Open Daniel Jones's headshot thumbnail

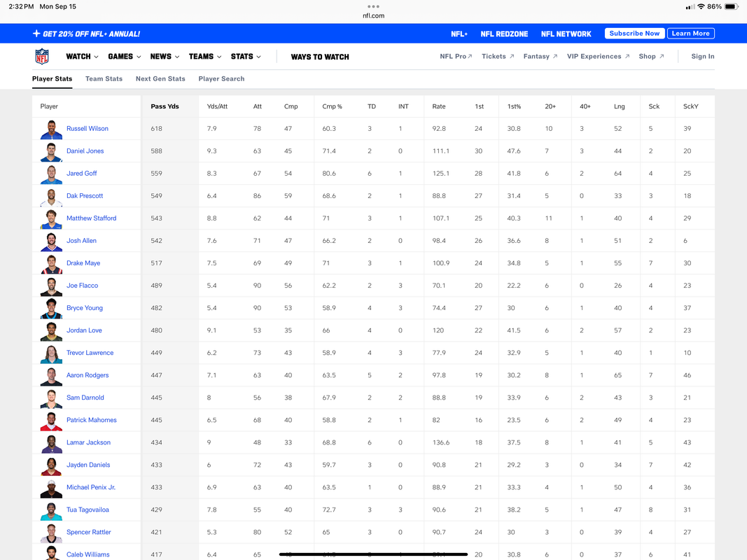[x=51, y=151]
